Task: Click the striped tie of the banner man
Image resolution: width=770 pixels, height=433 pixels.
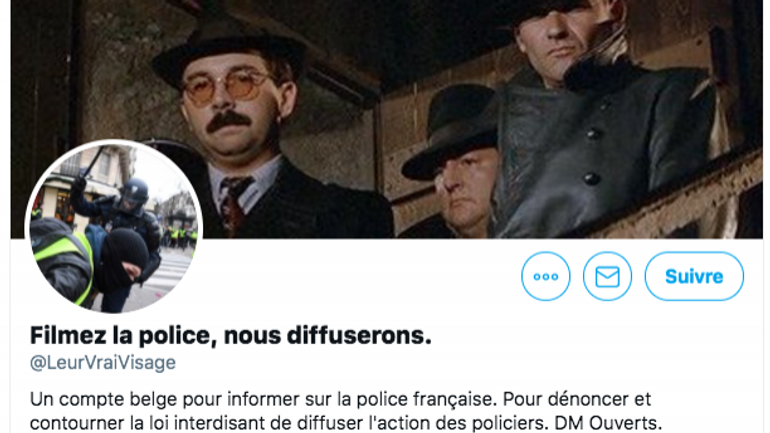Action: pyautogui.click(x=234, y=204)
